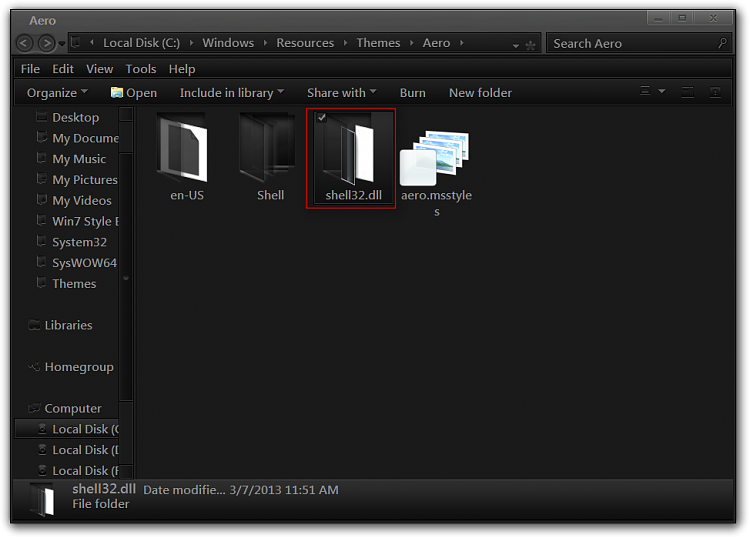Select the Local Disk (C row in the navigation pane
Image resolution: width=750 pixels, height=538 pixels.
pyautogui.click(x=67, y=429)
